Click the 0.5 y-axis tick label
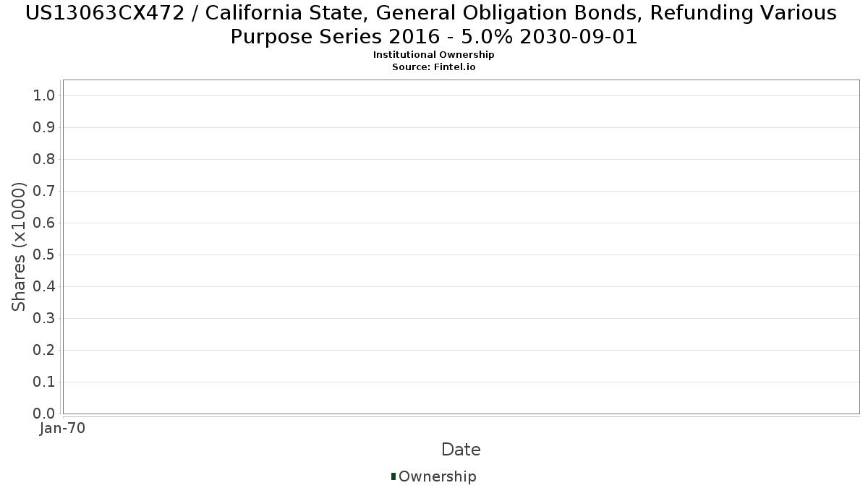This screenshot has height=488, width=868. click(44, 255)
